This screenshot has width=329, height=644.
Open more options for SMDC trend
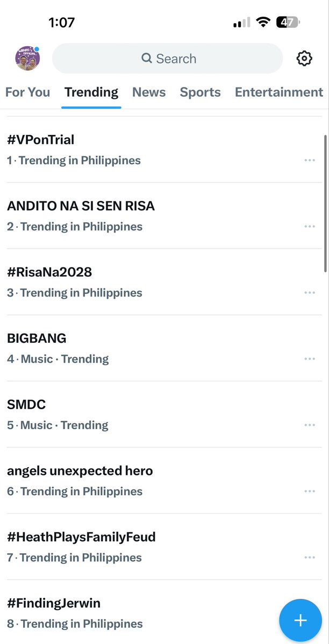pos(310,425)
